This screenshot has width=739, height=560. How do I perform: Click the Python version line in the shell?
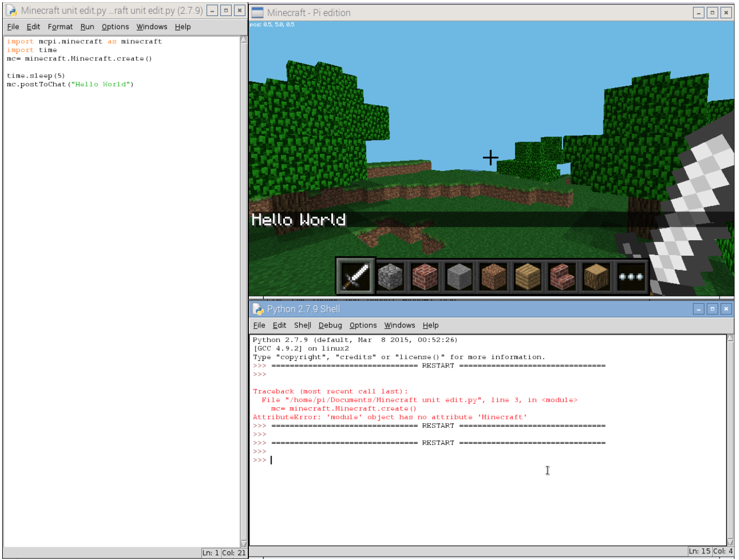(x=355, y=340)
